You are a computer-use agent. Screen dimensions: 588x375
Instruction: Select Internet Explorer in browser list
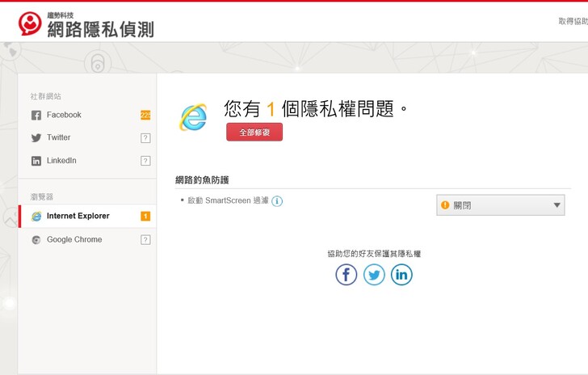pos(87,217)
